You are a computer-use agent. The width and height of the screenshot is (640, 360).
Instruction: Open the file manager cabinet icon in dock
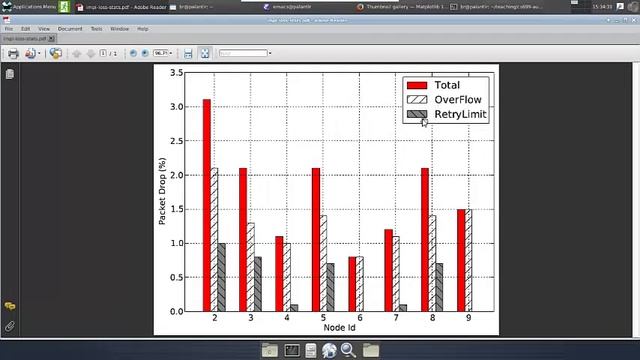coord(311,350)
